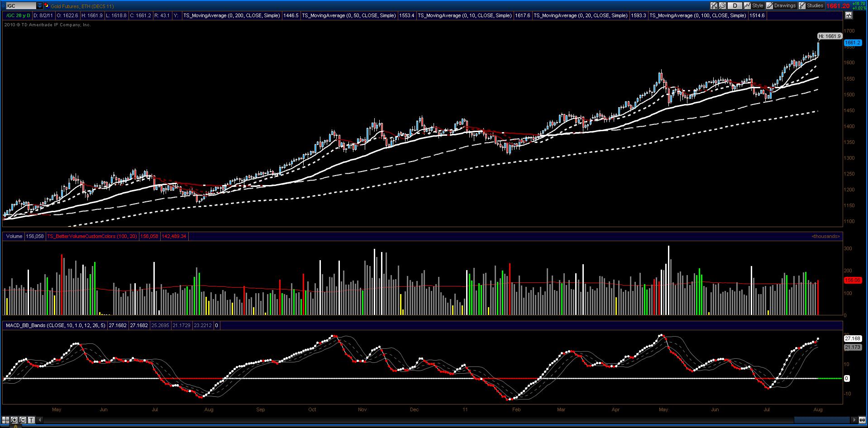The image size is (868, 428).
Task: Click the L: 1618.8 low value
Action: [116, 15]
